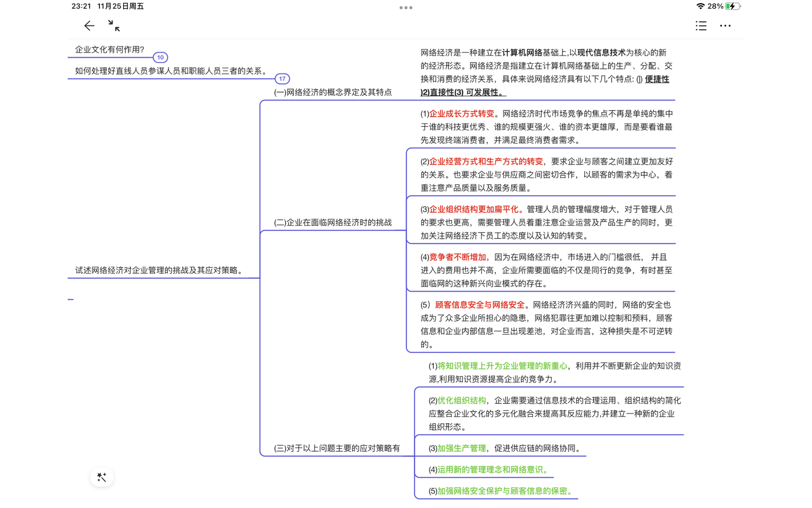
Task: Expand the collapsed node badge 10
Action: tap(160, 57)
